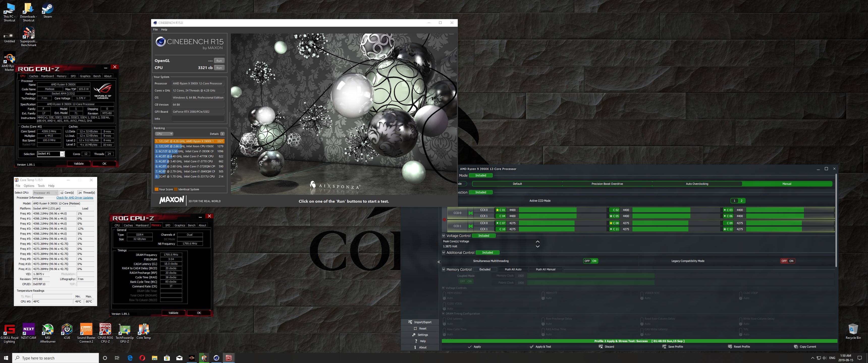Toggle Simultaneous Multithreading OFF/ON switch

[x=590, y=261]
